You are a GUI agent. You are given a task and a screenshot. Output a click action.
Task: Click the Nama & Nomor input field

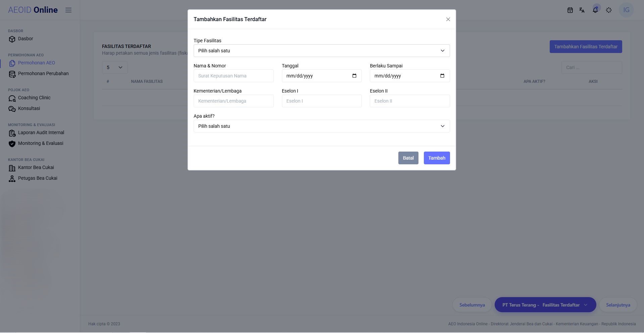pos(234,76)
